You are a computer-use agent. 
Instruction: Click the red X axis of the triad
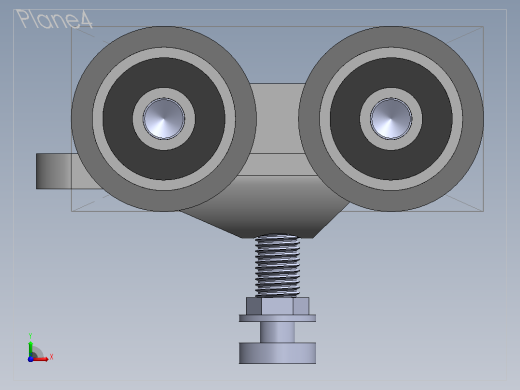pyautogui.click(x=42, y=359)
